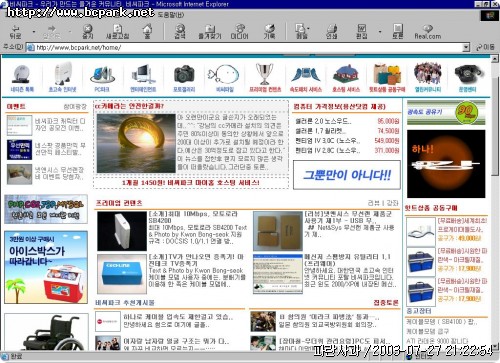Expand the Edit (편집) button dropdown arrow
Viewport: 500px width, 363px height.
pyautogui.click(x=380, y=32)
